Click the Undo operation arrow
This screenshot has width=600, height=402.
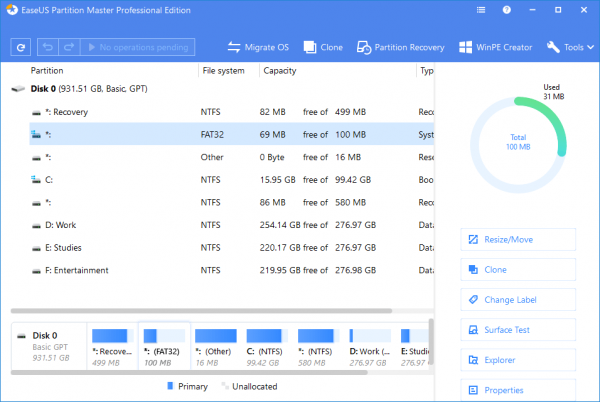coord(48,47)
